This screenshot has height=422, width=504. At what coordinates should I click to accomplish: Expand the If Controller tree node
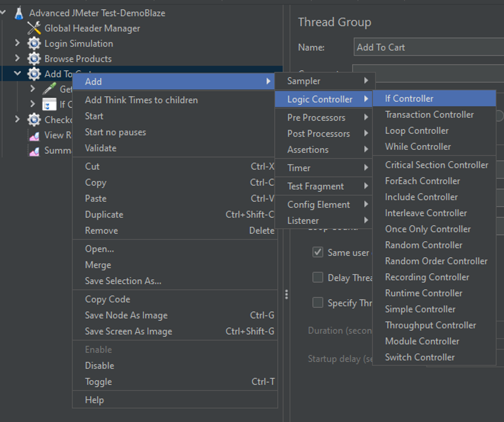(32, 104)
